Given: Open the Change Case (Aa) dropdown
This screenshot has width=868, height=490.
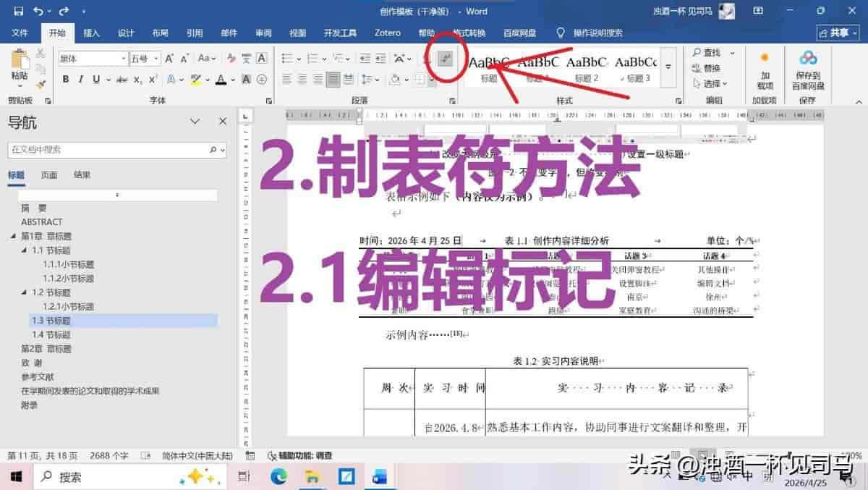Looking at the screenshot, I should 208,59.
